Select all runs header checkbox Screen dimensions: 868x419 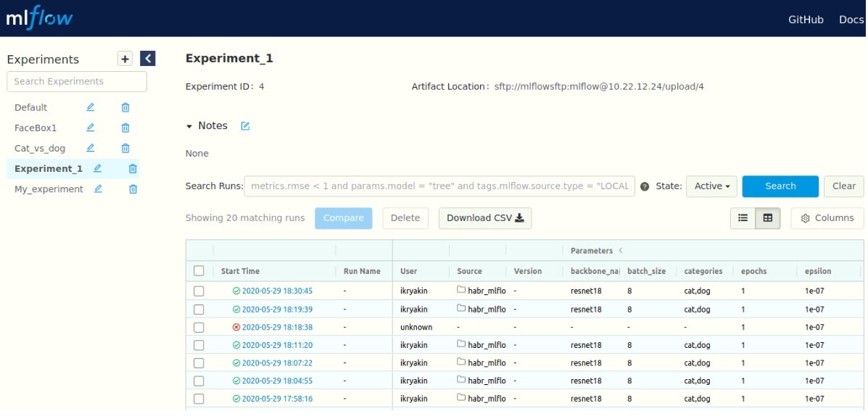[199, 270]
